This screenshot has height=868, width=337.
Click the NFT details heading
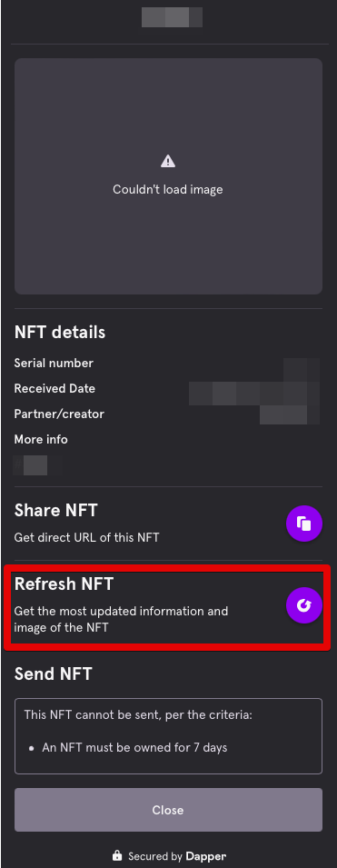click(x=60, y=332)
